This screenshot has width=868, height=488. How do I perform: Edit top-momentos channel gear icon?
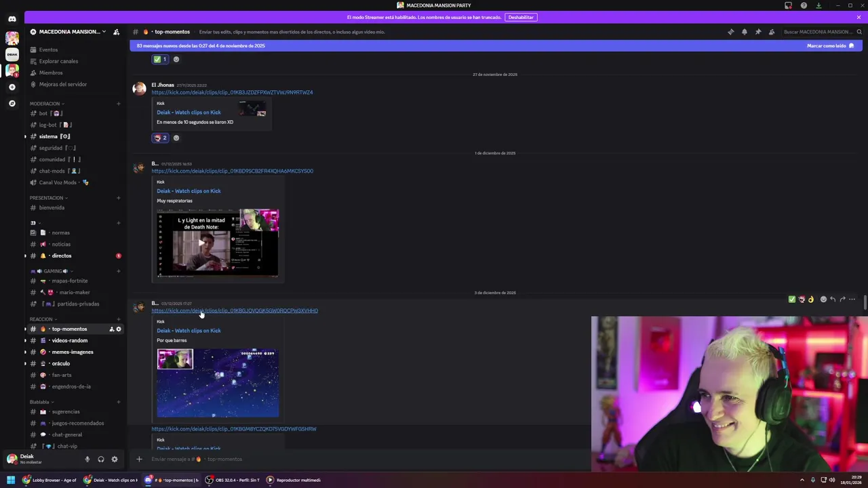119,329
